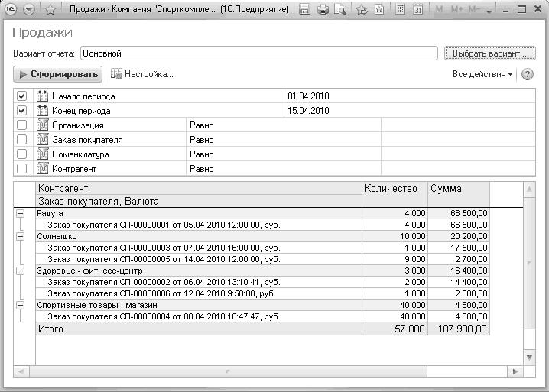Click Равно comparison in Контрагент filter row
Viewport: 549px width, 392px height.
coord(202,169)
